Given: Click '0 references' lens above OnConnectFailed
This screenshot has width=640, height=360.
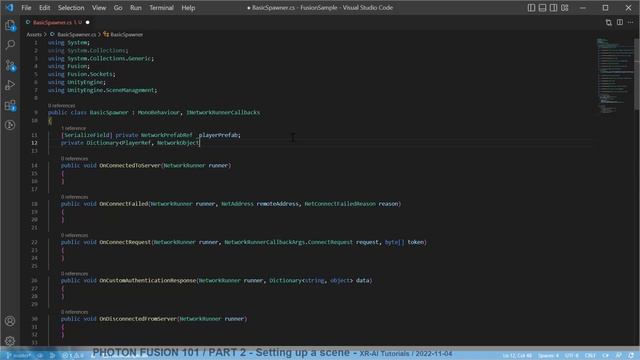Looking at the screenshot, I should tap(74, 197).
